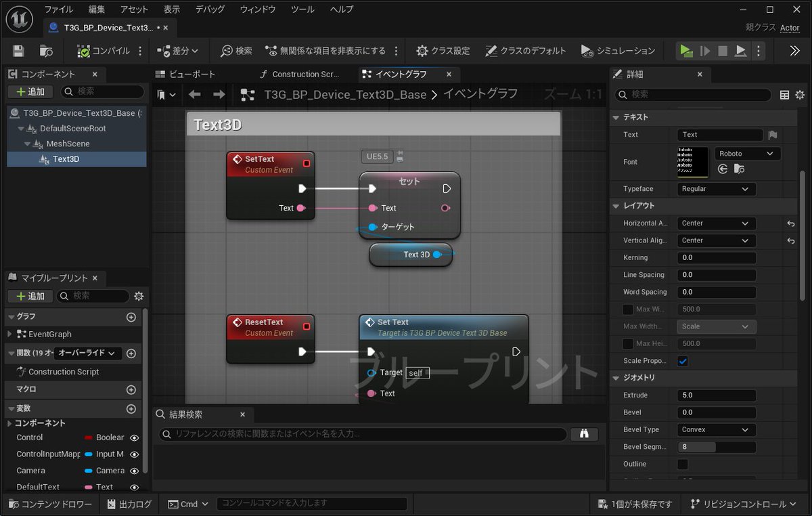Toggle the Outline checkbox

[x=683, y=464]
